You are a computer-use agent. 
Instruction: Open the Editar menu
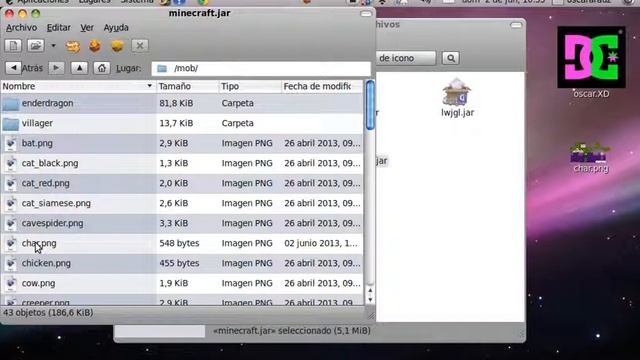(58, 28)
